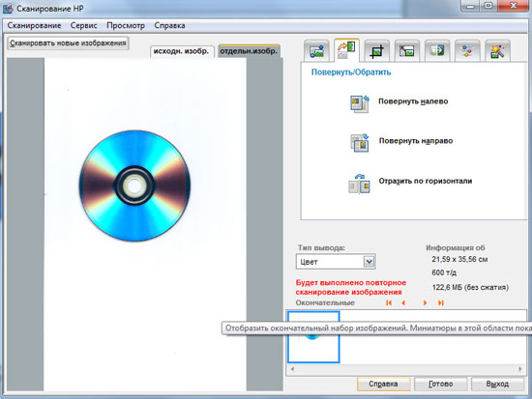532x399 pixels.
Task: Click the Готово button
Action: click(441, 384)
